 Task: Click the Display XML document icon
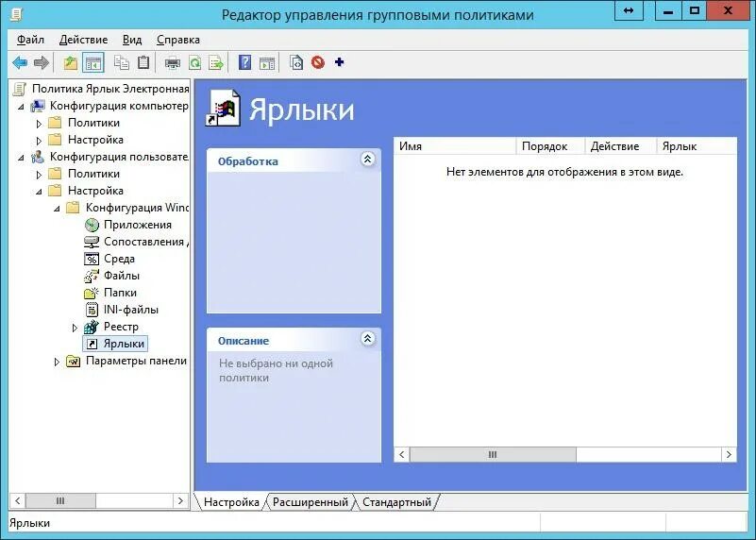296,62
